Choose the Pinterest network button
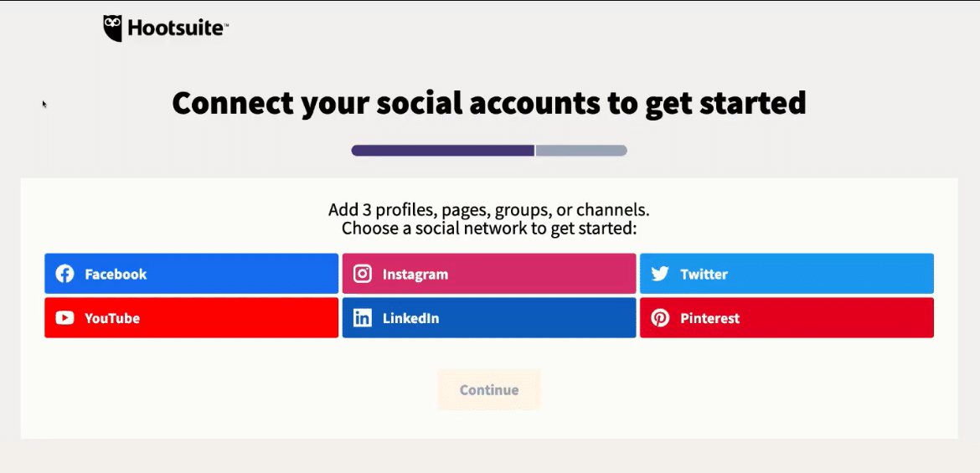The width and height of the screenshot is (980, 473). point(787,318)
